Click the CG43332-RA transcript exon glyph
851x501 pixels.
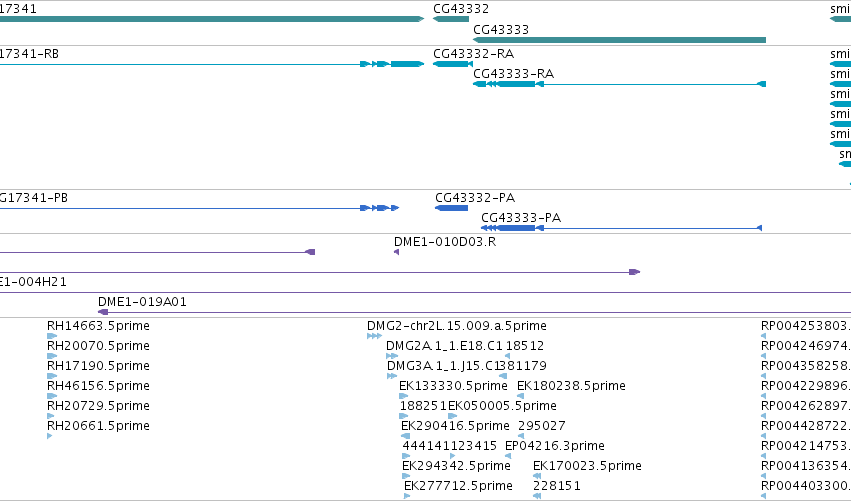tap(453, 64)
